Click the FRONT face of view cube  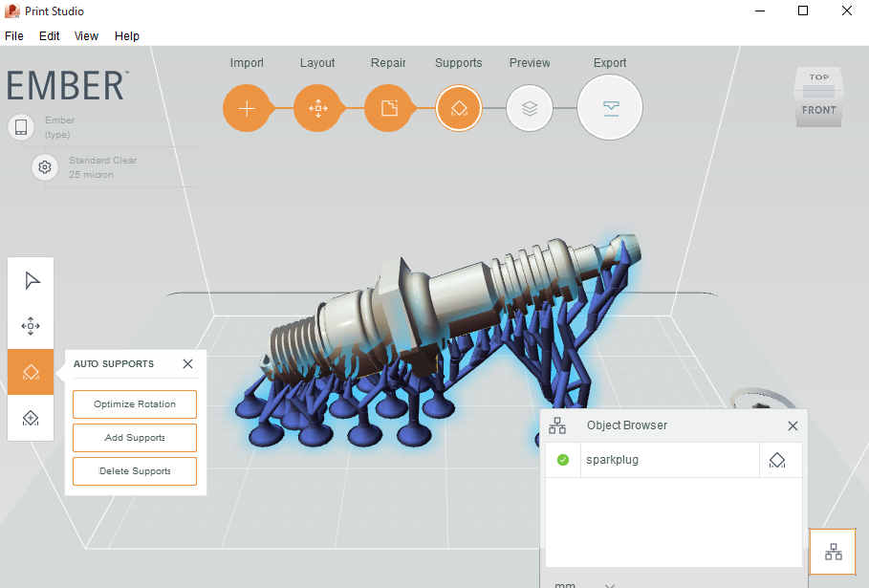click(x=818, y=111)
